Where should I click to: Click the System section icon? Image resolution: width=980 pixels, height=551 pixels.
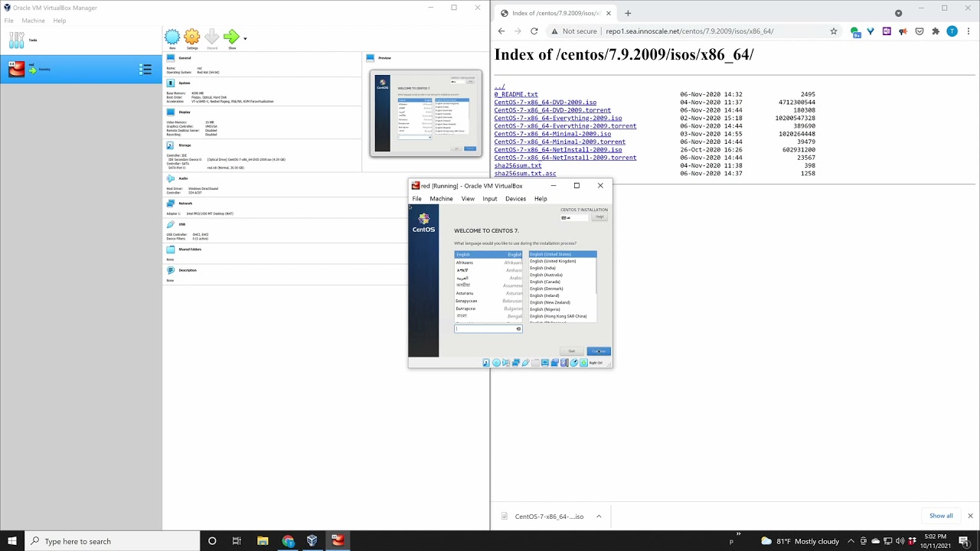pyautogui.click(x=170, y=83)
